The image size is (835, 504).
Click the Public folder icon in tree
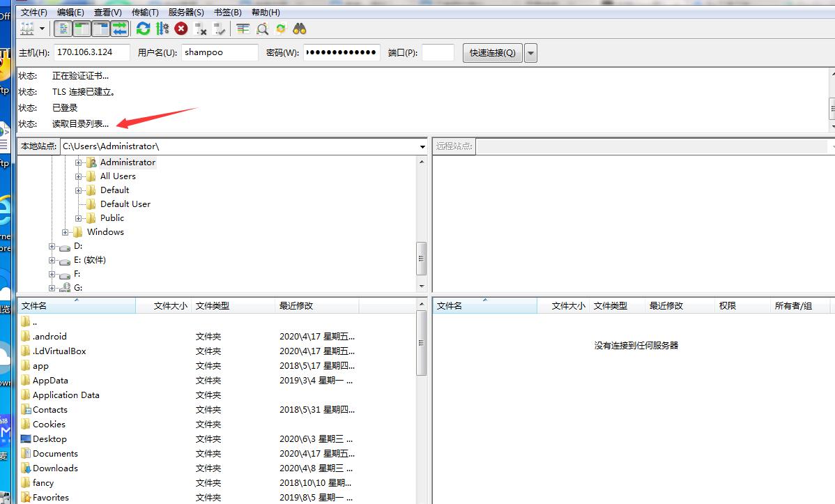91,218
